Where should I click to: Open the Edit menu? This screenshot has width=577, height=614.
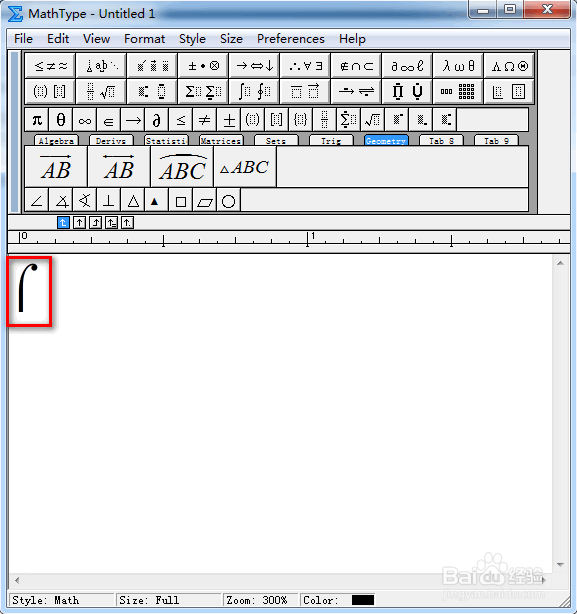58,39
